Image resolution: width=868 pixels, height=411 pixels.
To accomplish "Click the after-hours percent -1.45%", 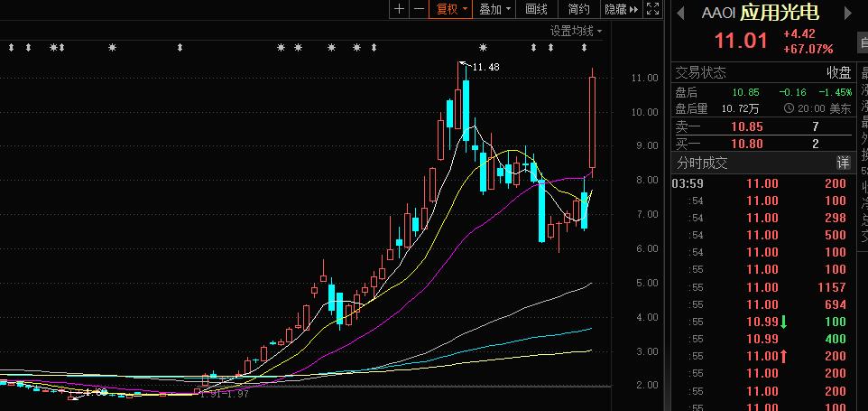I will [834, 92].
